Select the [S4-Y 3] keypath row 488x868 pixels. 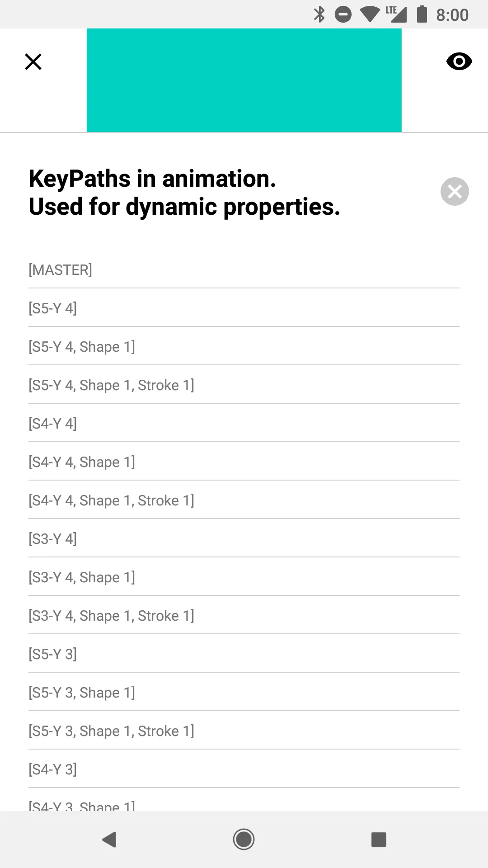click(x=244, y=769)
